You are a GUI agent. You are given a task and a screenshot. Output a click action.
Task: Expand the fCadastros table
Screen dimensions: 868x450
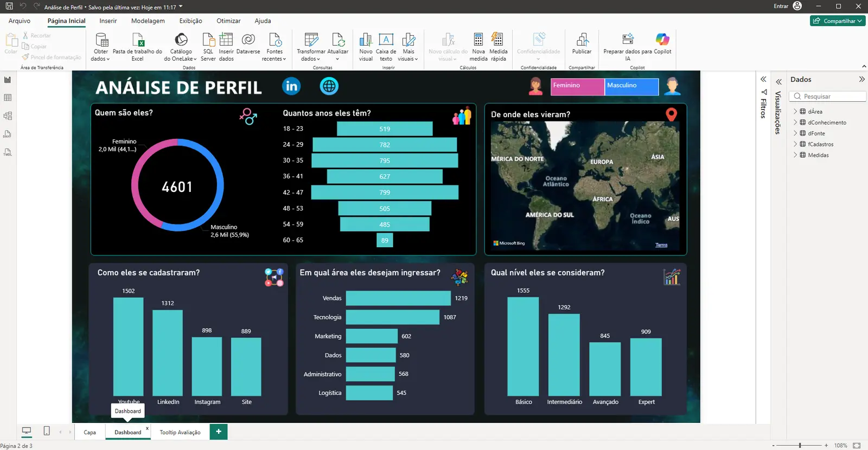coord(795,144)
